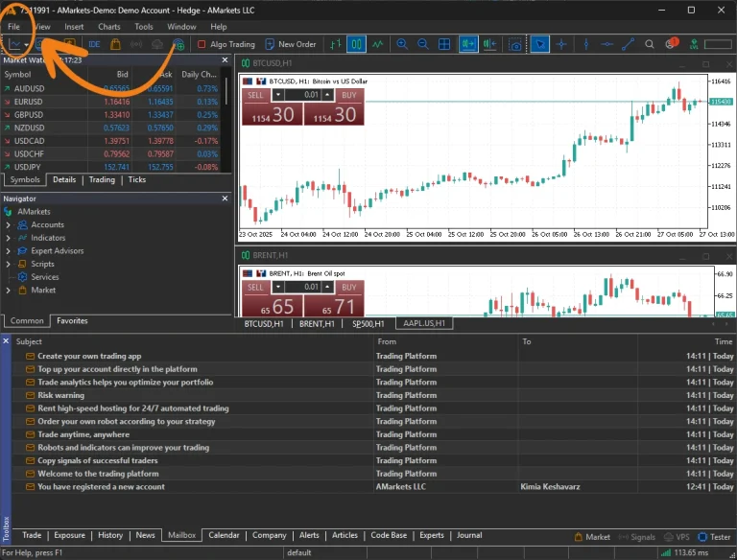
Task: Select the vertical line drawing tool
Action: [585, 44]
